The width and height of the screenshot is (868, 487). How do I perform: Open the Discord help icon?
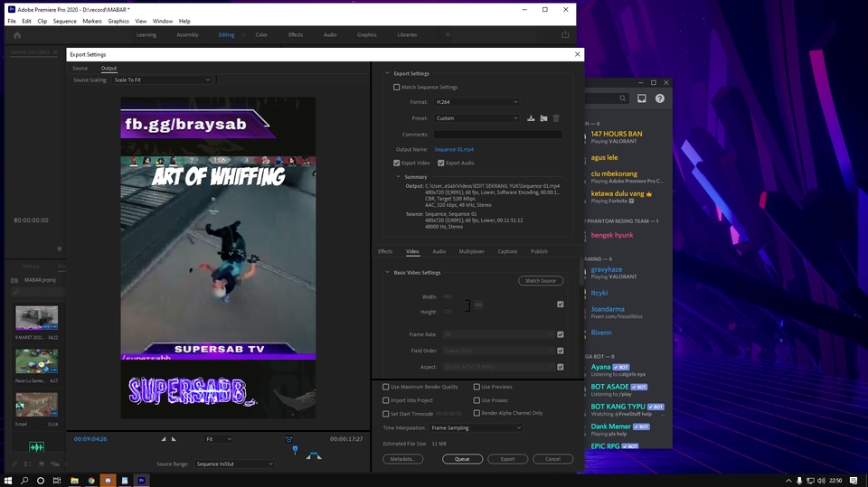[x=660, y=98]
